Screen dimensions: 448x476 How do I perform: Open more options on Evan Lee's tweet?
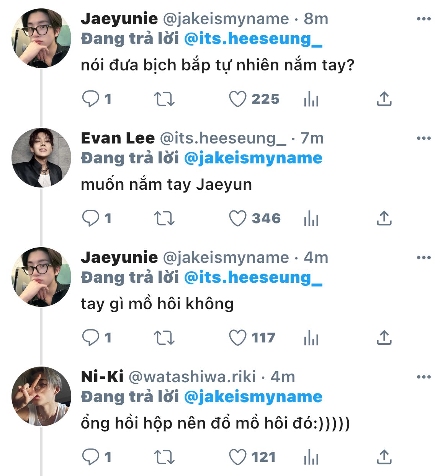click(x=423, y=138)
